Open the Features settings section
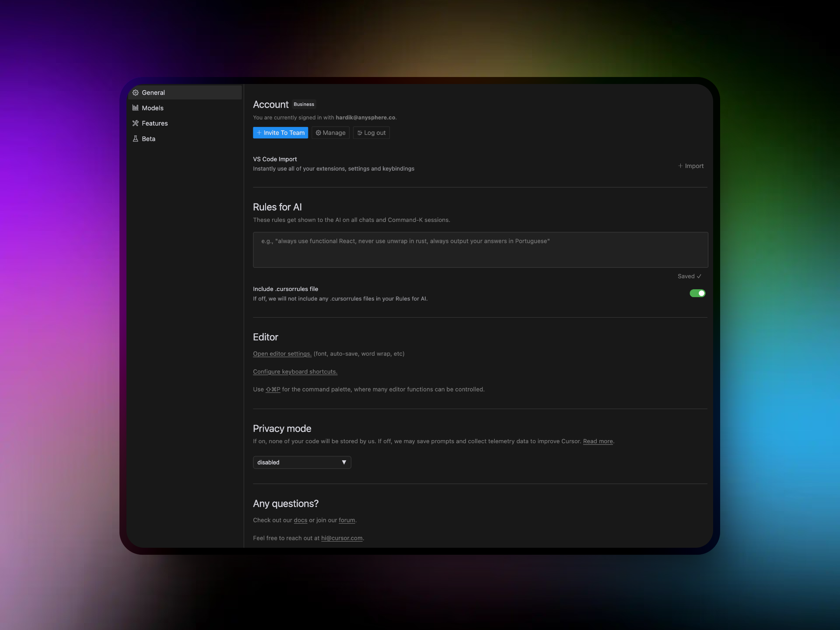This screenshot has width=840, height=630. (x=155, y=123)
